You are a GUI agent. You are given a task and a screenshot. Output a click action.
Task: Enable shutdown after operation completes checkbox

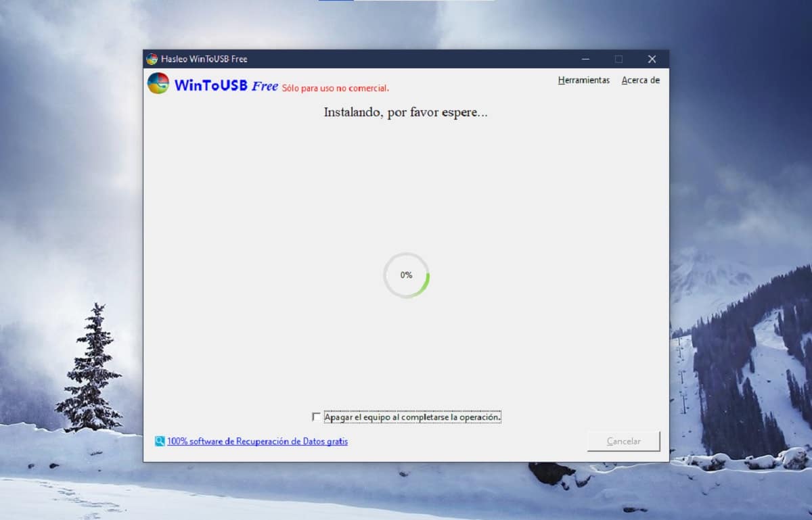[x=317, y=417]
